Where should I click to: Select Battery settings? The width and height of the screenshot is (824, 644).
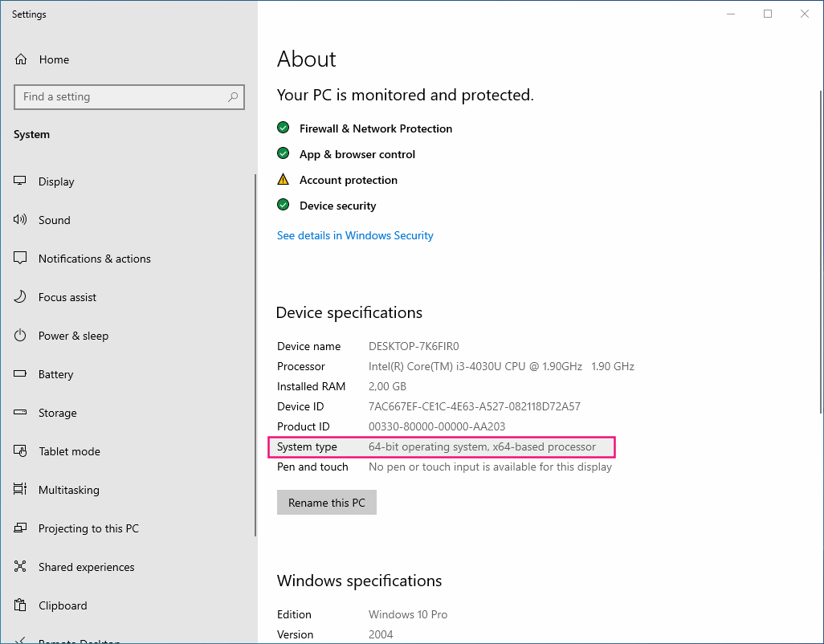(56, 374)
